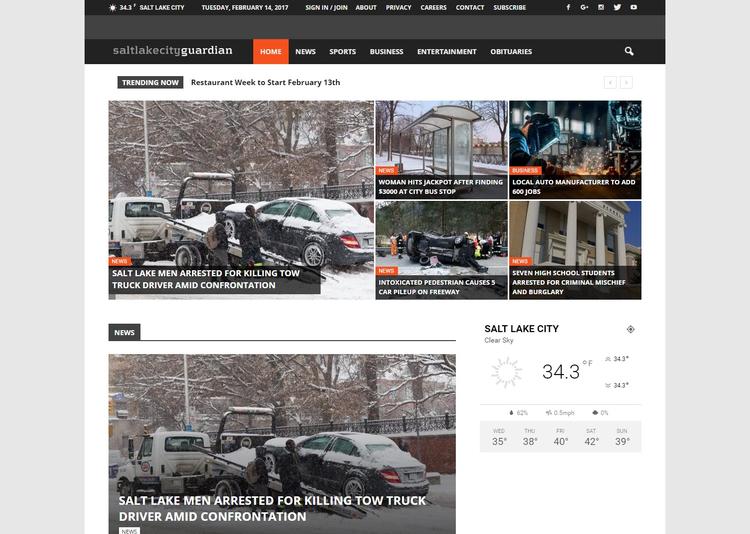Click the auto manufacturer 600 jobs headline
750x534 pixels.
(573, 187)
